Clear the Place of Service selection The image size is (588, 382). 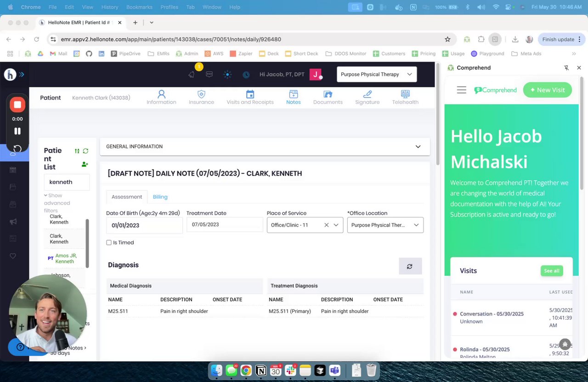[x=326, y=225]
